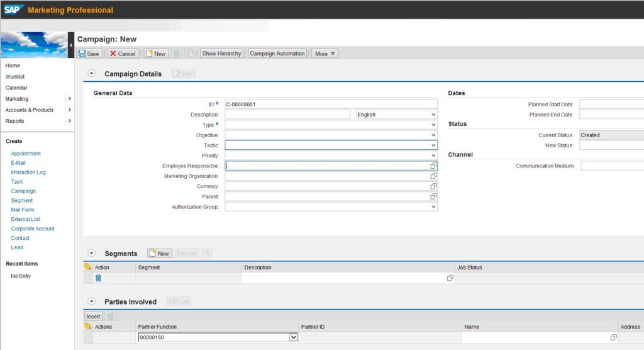
Task: Add a new segment with New button
Action: coord(159,253)
